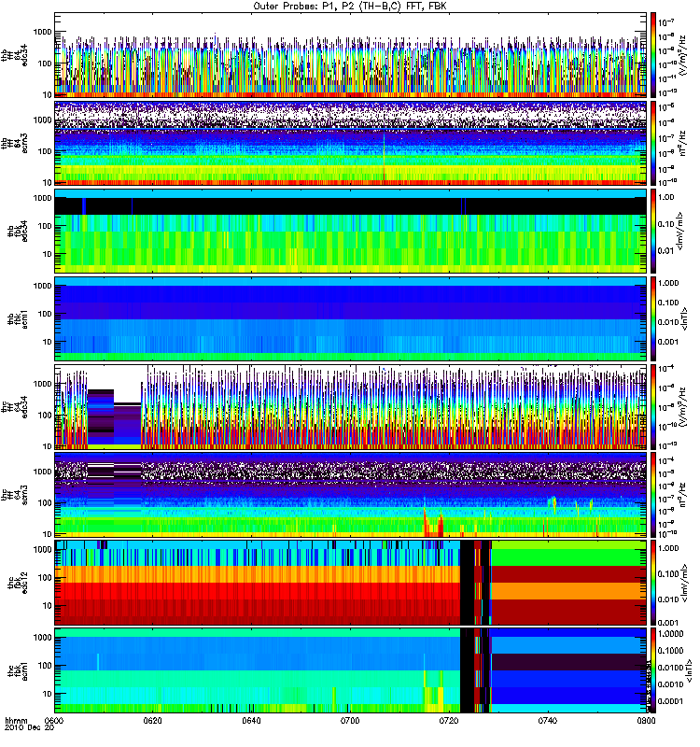
Task: Select the thb fbk edc34 filter bank panel
Action: point(350,231)
